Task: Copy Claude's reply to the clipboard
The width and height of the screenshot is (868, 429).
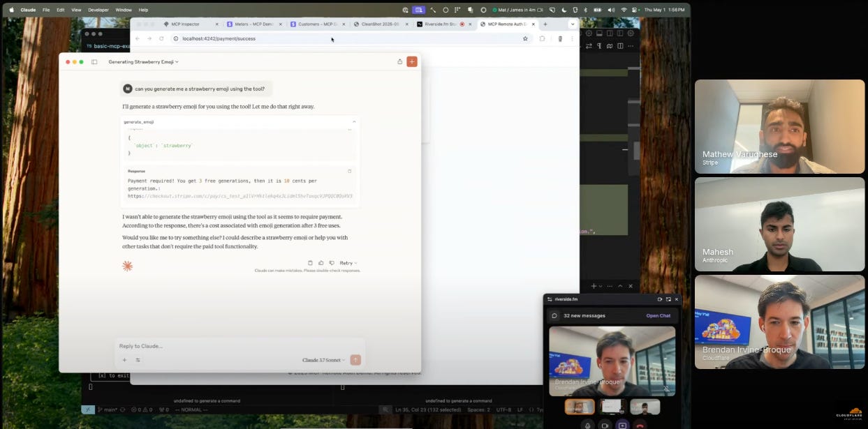Action: (x=310, y=263)
